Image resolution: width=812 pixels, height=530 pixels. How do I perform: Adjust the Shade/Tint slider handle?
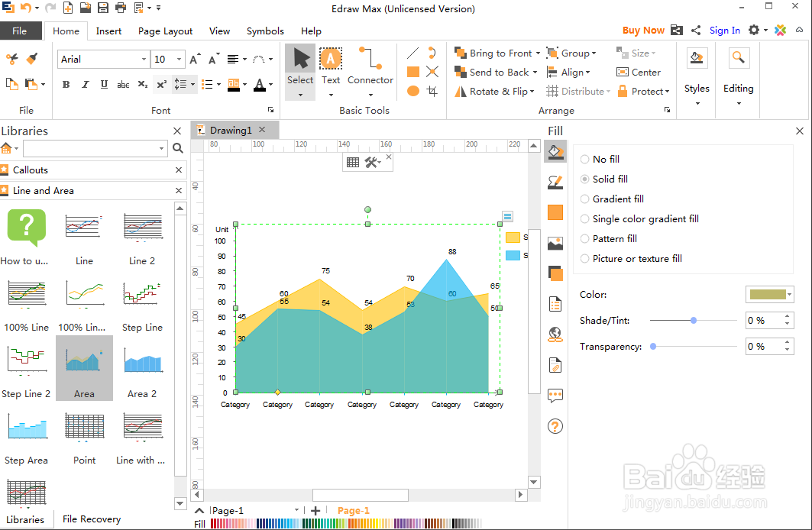(694, 321)
